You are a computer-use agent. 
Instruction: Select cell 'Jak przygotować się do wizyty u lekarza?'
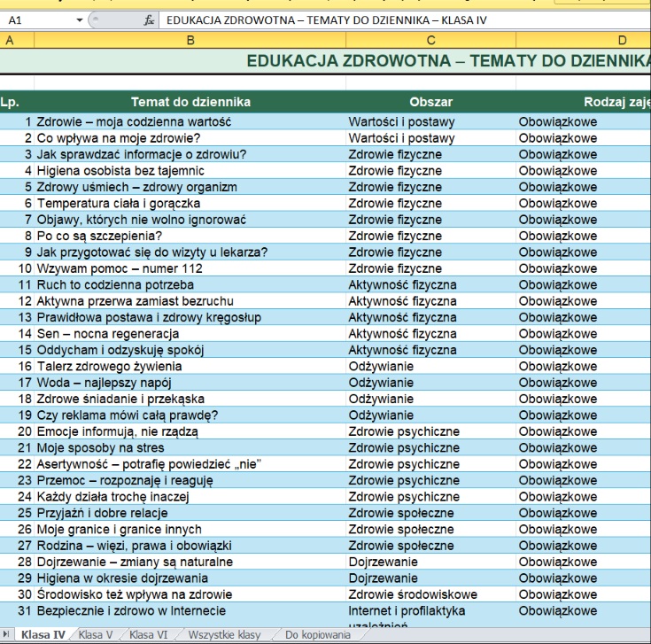tap(190, 252)
